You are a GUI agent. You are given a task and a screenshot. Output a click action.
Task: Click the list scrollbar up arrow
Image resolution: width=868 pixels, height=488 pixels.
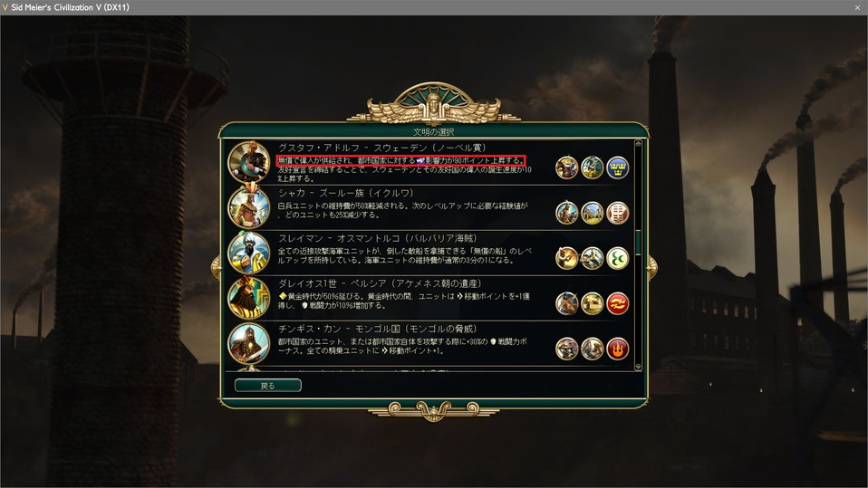(x=638, y=144)
